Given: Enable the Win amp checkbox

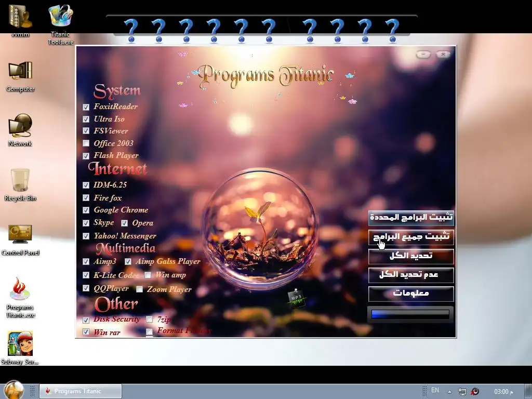Looking at the screenshot, I should (x=148, y=275).
